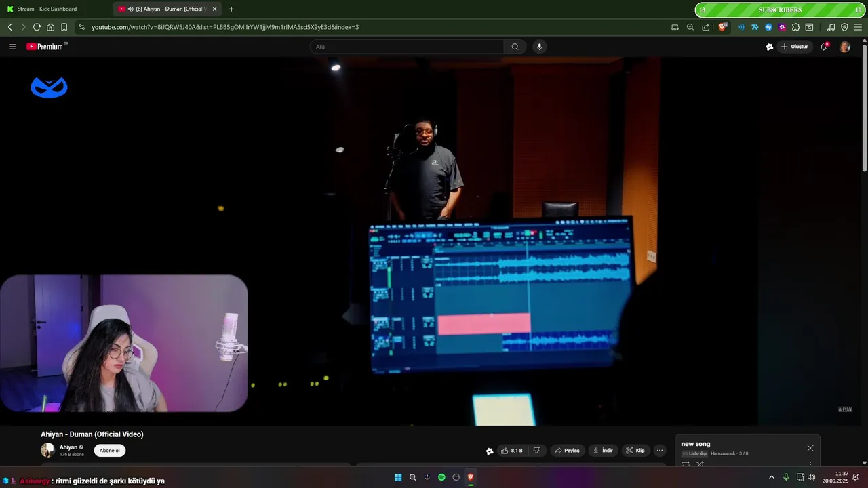Viewport: 868px width, 488px height.
Task: Open taskbar volume control
Action: (812, 477)
